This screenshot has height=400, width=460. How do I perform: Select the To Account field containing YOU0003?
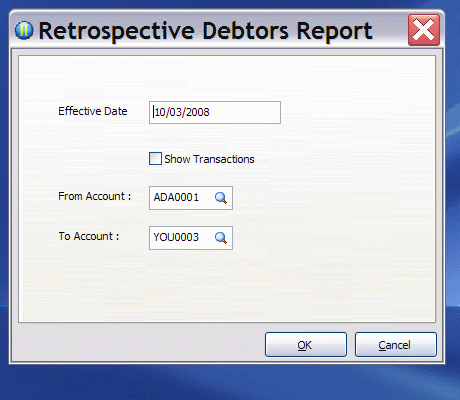[191, 238]
